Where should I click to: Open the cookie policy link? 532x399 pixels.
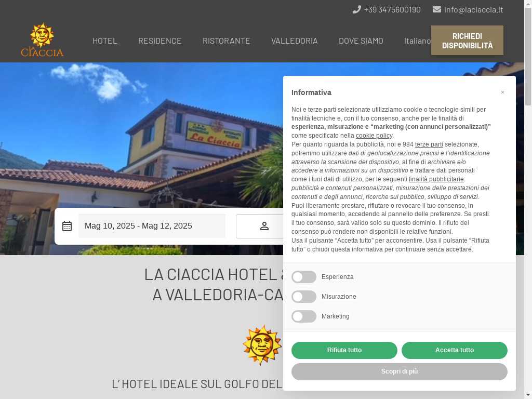[x=374, y=136]
